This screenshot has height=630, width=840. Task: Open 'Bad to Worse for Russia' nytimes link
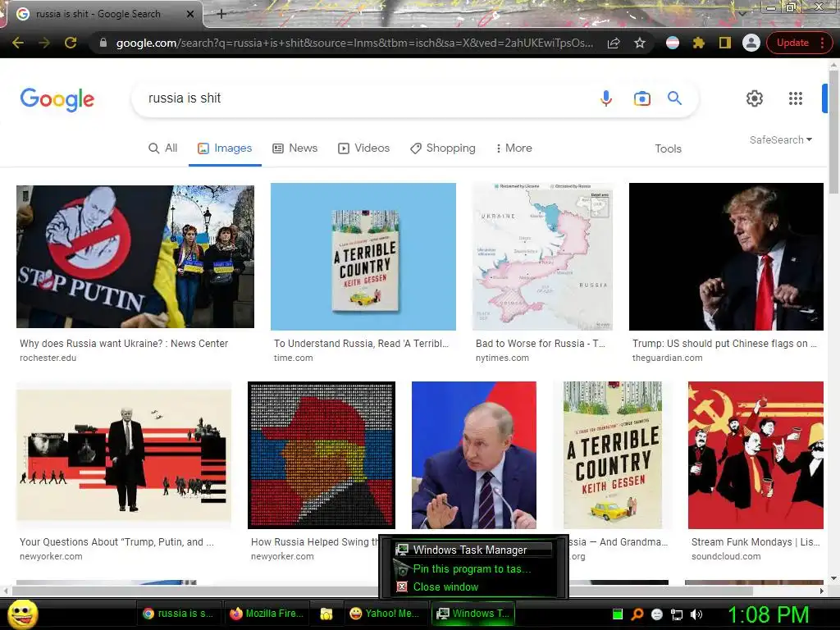coord(540,344)
